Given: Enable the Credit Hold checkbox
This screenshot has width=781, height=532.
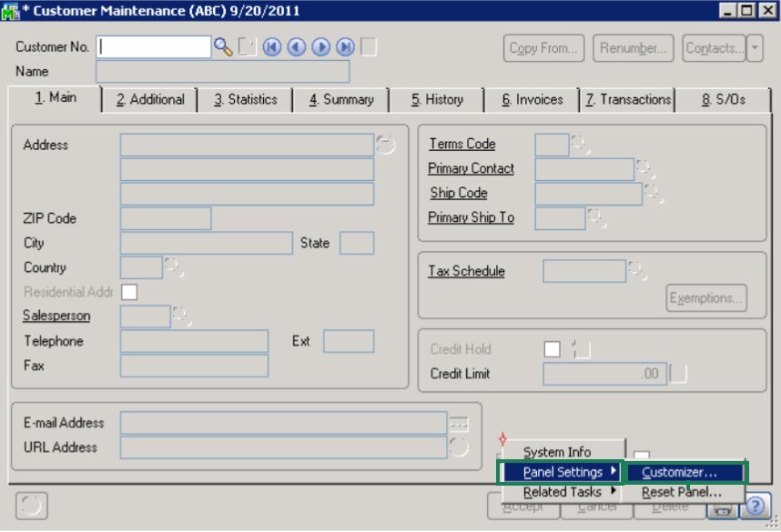Looking at the screenshot, I should (x=552, y=349).
